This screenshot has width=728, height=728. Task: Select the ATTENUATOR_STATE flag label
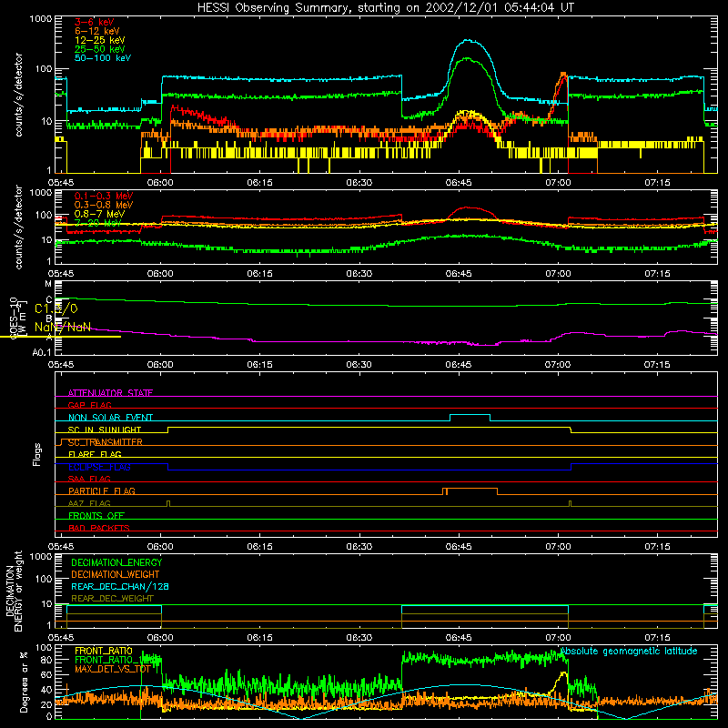[x=110, y=393]
